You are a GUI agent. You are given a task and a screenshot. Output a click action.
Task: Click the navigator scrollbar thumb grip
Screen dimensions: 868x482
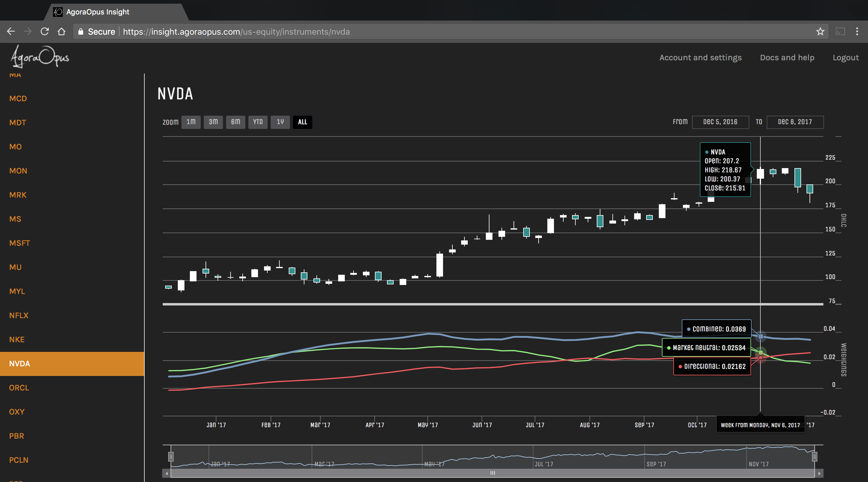click(x=493, y=473)
